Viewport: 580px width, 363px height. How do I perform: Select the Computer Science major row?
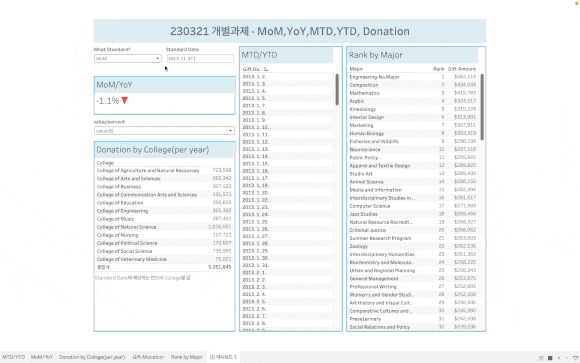click(x=413, y=206)
